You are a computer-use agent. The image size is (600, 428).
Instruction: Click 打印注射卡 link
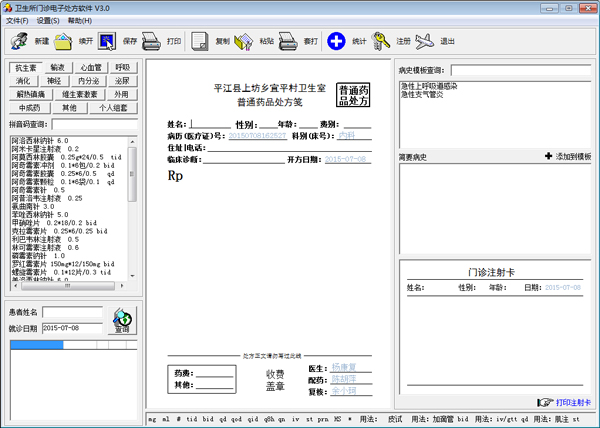pos(573,402)
